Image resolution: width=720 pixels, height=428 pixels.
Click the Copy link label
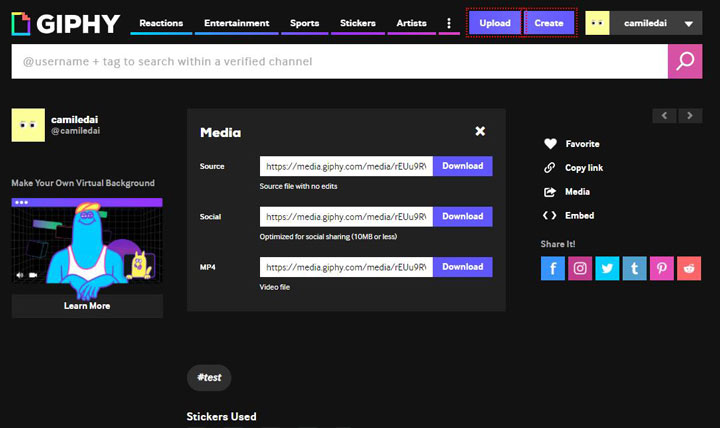click(x=584, y=168)
